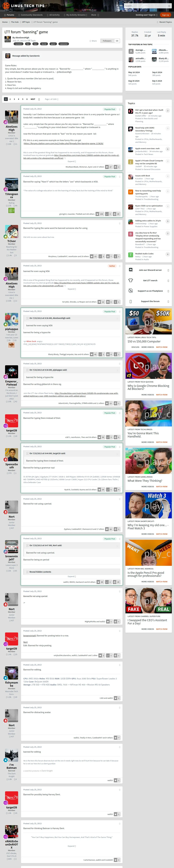Click NEXT page button
Viewport: 174px width, 868px height.
point(33,99)
